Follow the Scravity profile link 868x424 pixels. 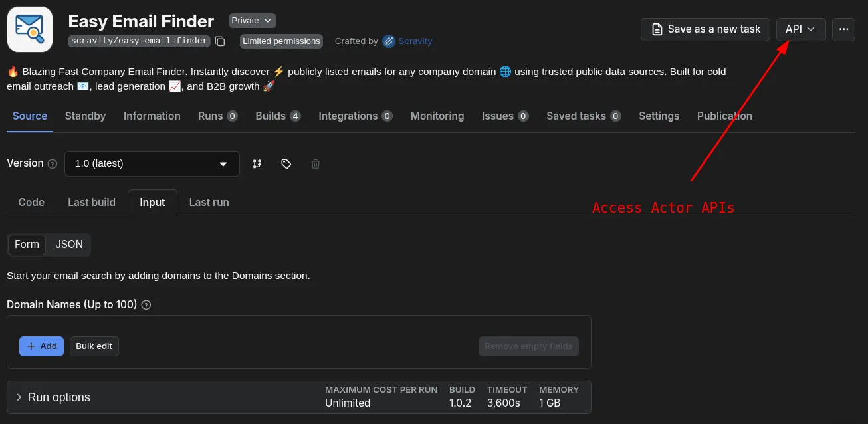pyautogui.click(x=415, y=41)
